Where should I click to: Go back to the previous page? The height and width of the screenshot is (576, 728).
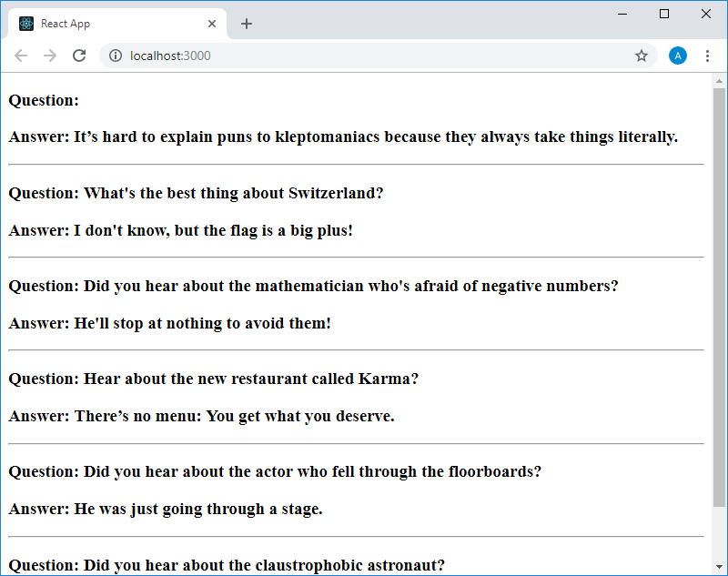click(21, 56)
